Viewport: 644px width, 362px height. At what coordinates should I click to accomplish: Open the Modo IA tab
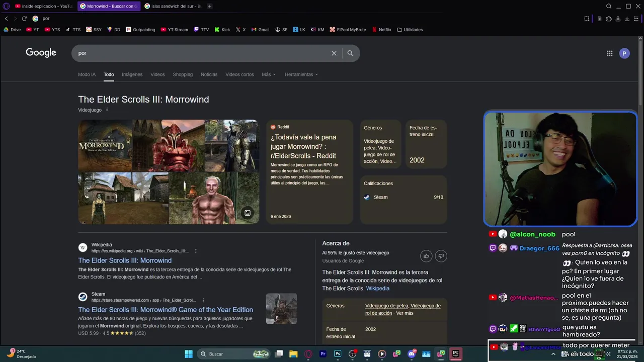tap(87, 74)
